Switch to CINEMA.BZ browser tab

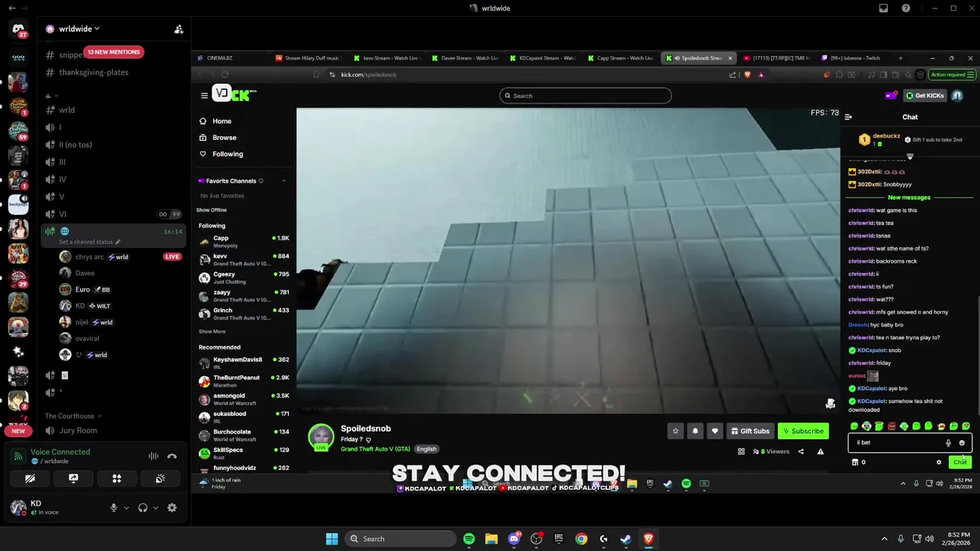tap(230, 58)
